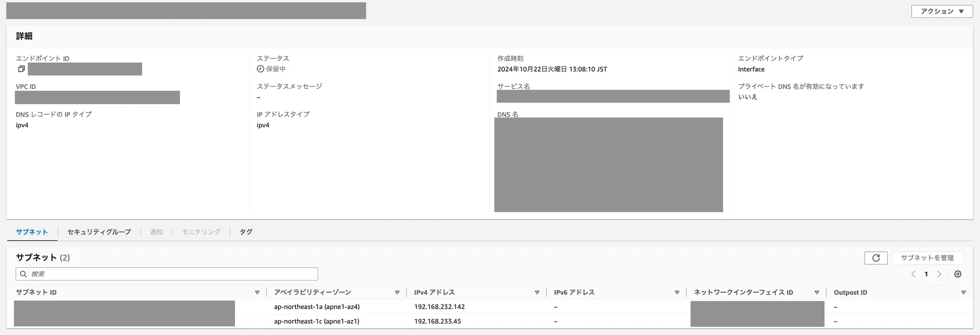The image size is (980, 335).
Task: Click the IPv6 アドレス column header
Action: coord(574,292)
